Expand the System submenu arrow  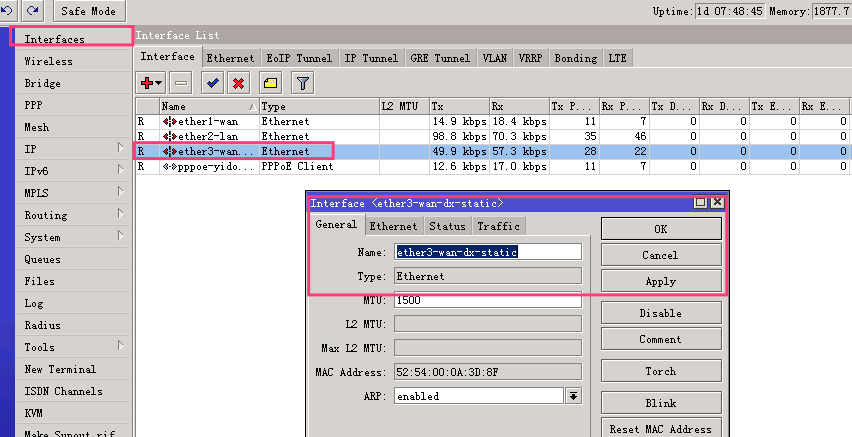121,235
